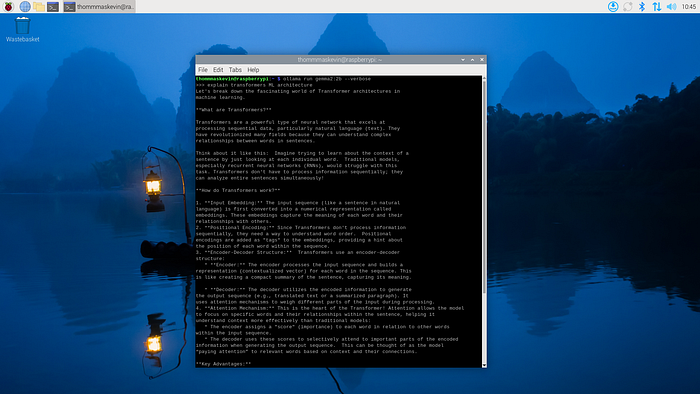The height and width of the screenshot is (394, 700).
Task: Click the terminal vertical scrollbar thumb
Action: click(484, 187)
